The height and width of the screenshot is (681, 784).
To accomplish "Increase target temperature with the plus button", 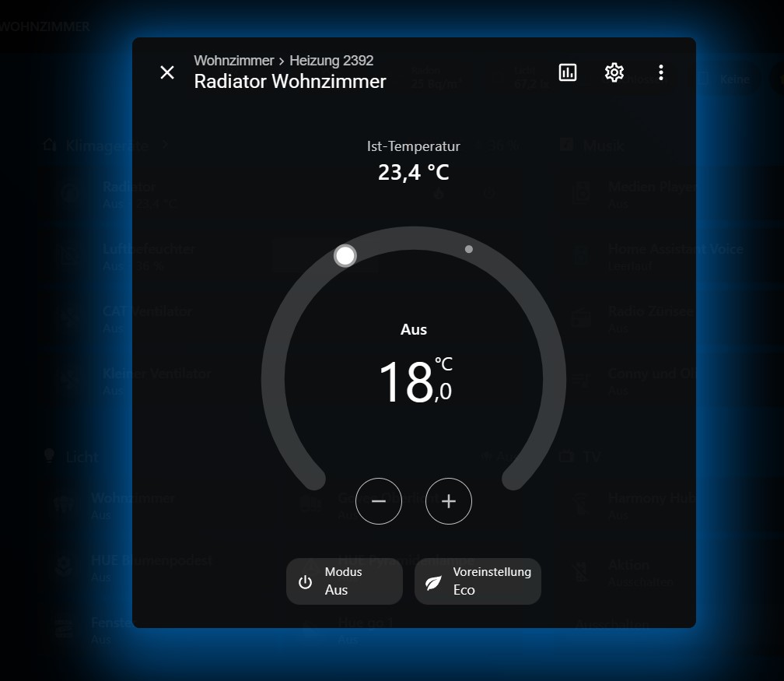I will tap(449, 501).
